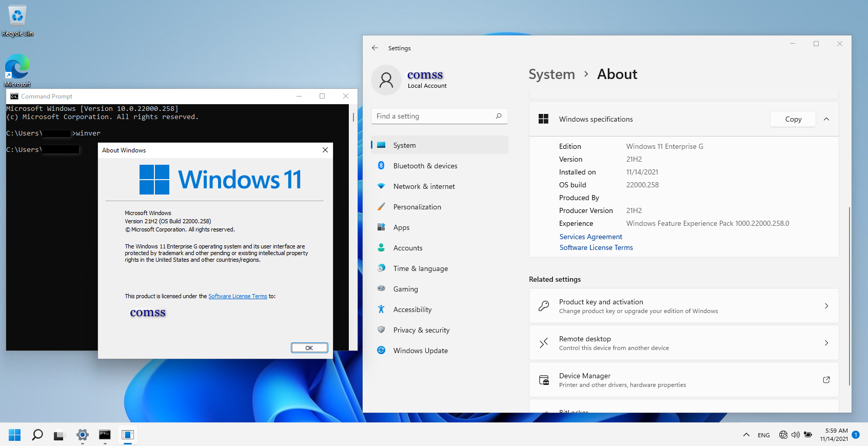Open Windows Update category

(x=439, y=351)
